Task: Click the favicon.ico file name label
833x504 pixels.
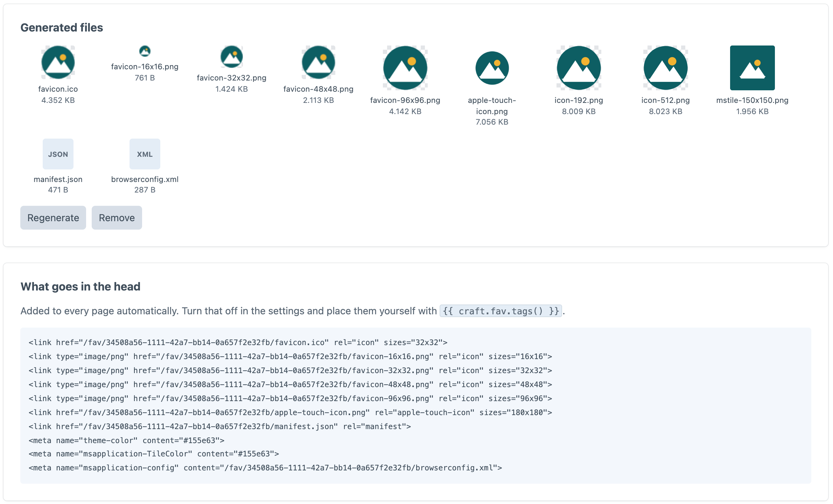Action: [x=58, y=89]
